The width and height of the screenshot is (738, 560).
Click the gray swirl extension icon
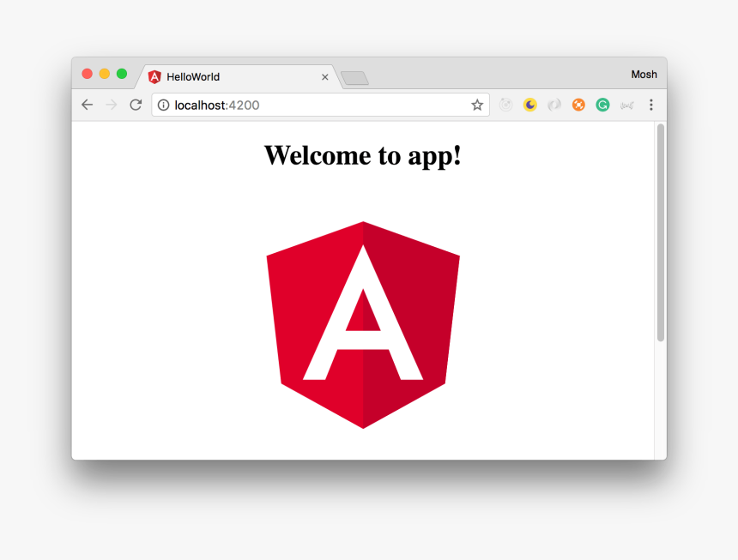tap(554, 105)
